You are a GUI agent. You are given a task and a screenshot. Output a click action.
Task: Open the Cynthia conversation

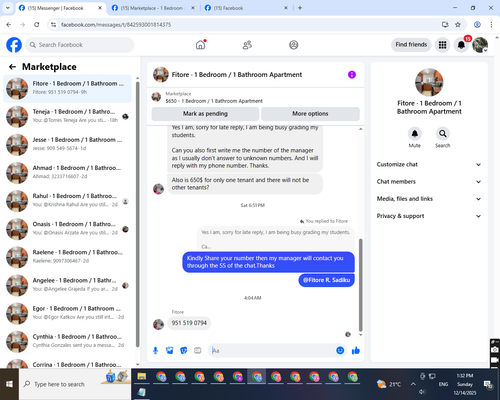pyautogui.click(x=68, y=341)
